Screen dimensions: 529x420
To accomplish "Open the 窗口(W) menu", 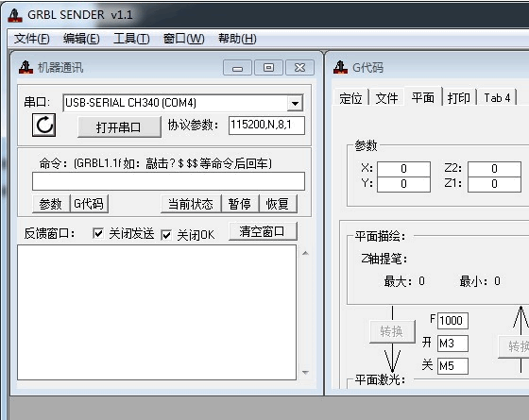I will tap(184, 39).
